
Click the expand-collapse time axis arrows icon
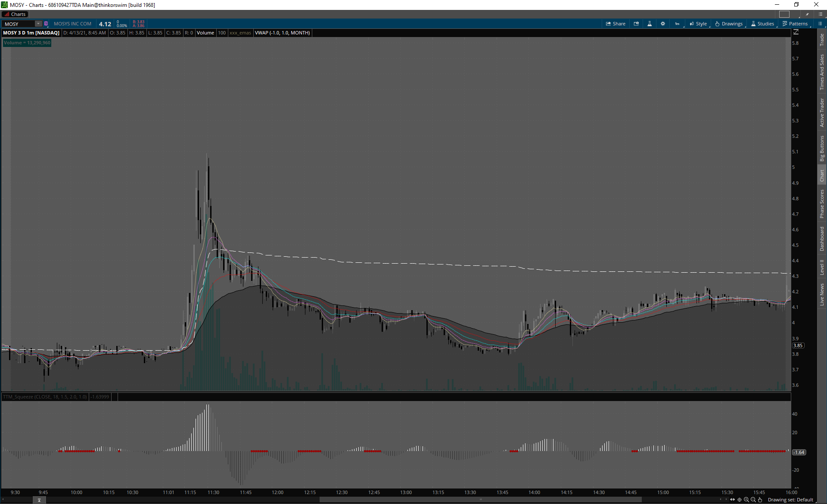[733, 500]
